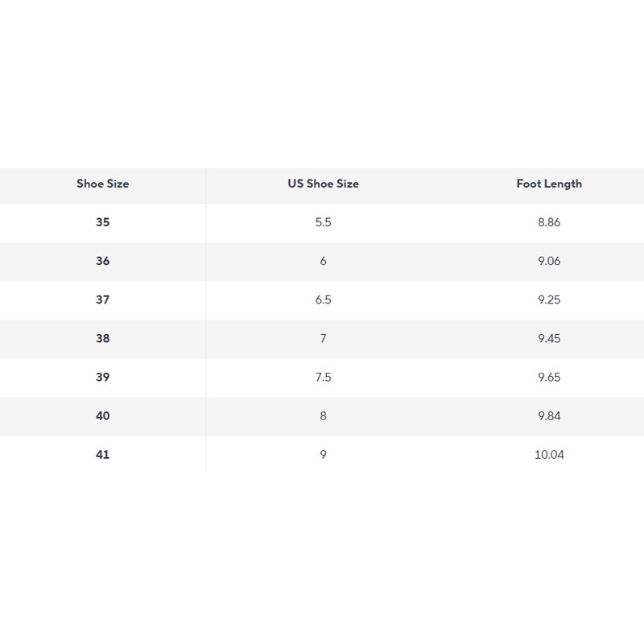
Task: Click foot length 10.04 value
Action: [549, 454]
